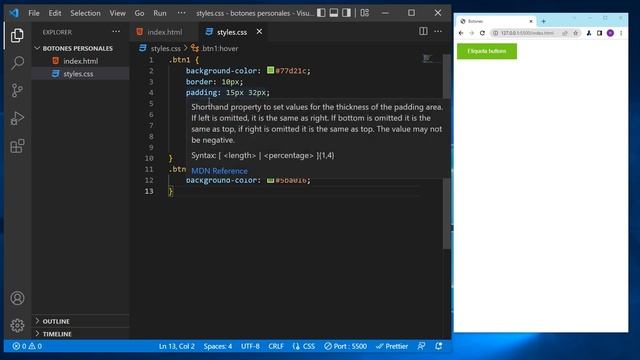Open the Edit menu
640x360 pixels.
point(55,13)
